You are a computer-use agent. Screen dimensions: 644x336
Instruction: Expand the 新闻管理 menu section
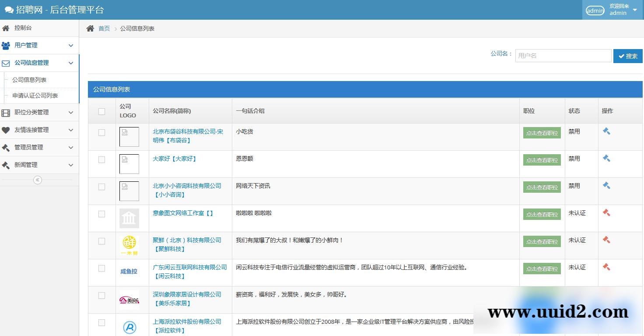tap(39, 165)
